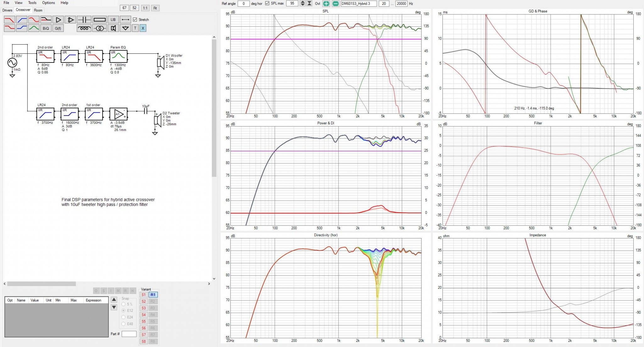The image size is (644, 347).
Task: Click the 1:1 zoom button
Action: [145, 8]
